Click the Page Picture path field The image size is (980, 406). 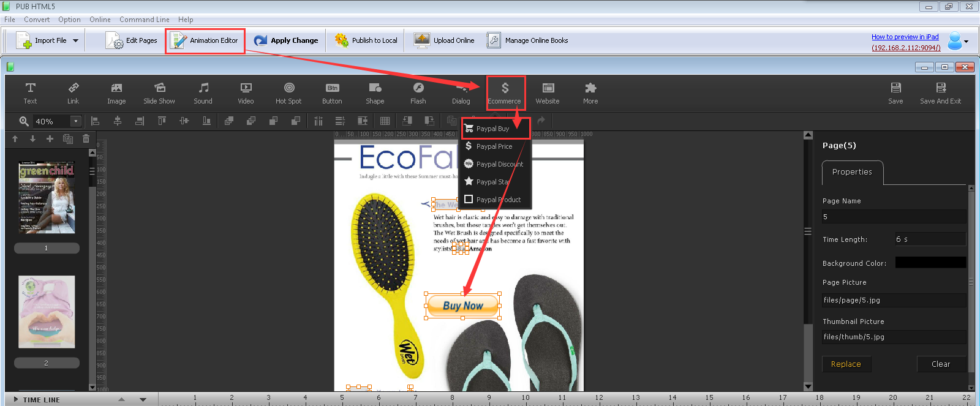click(x=894, y=300)
